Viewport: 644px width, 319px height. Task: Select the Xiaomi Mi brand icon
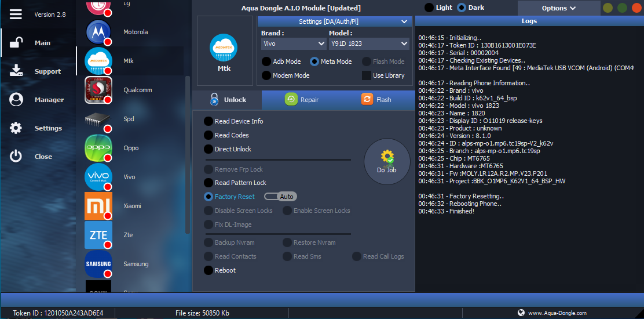pos(98,206)
